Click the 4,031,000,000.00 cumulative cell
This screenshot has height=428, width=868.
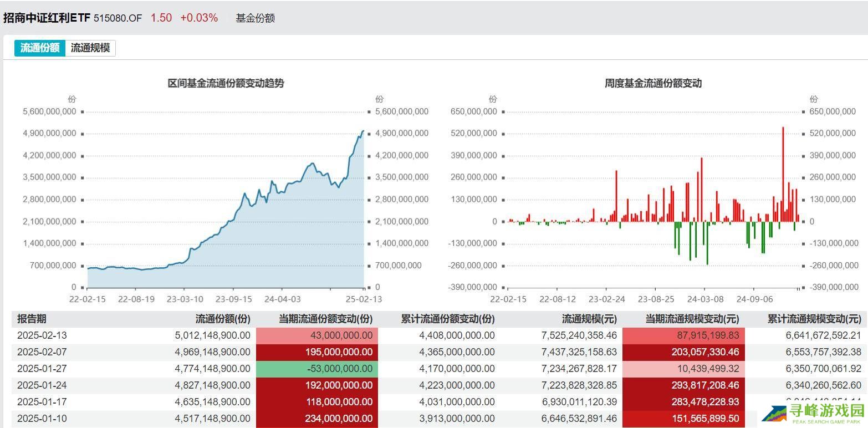(457, 402)
